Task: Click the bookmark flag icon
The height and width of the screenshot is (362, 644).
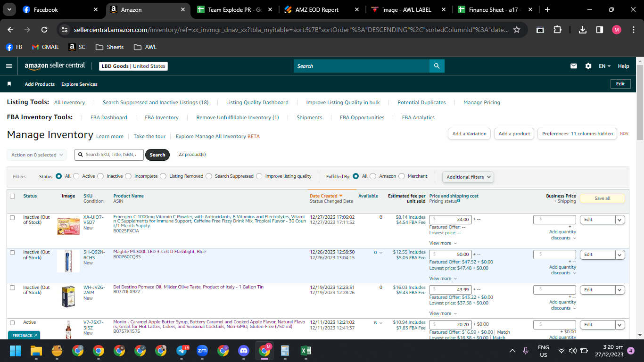Action: tap(9, 84)
